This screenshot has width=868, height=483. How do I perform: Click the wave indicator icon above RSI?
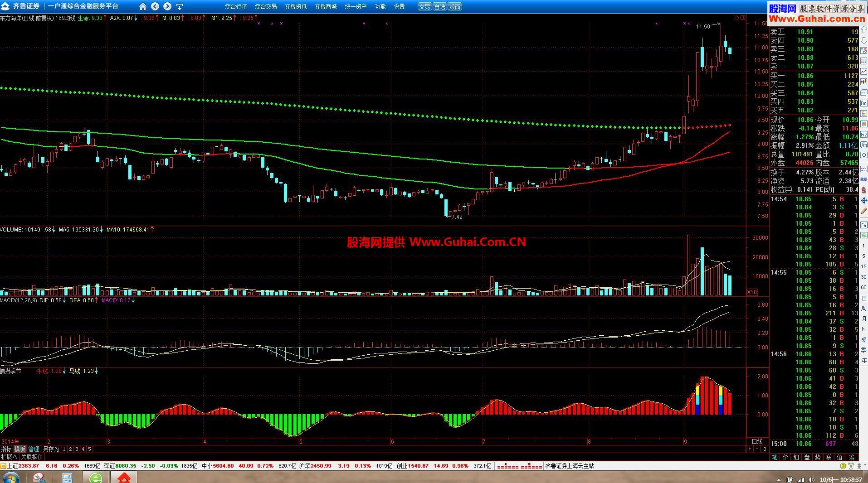863,169
